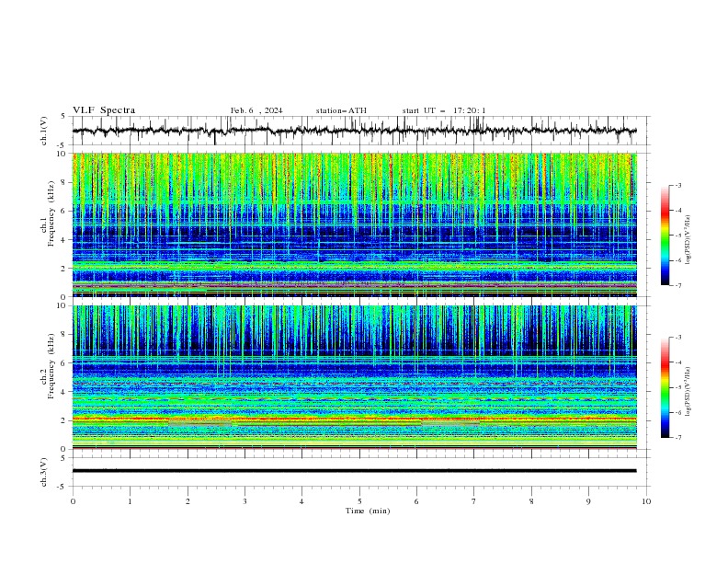Click the ch.2 spectrogram panel
This screenshot has width=728, height=563.
click(354, 377)
